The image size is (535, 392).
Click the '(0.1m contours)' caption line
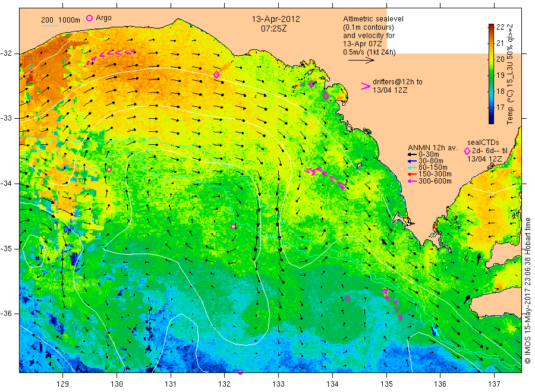click(368, 27)
